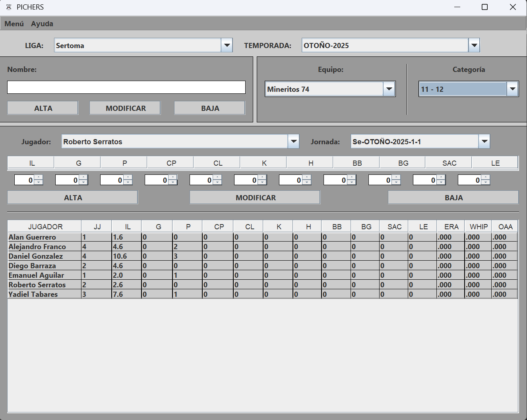Increase the LE spinner value

tap(486, 178)
